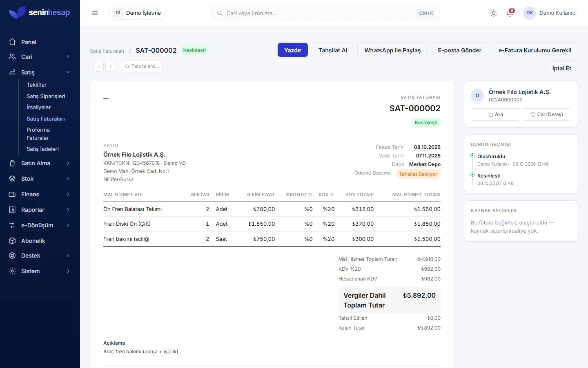Click Cari Detayı button in customer card
Image resolution: width=588 pixels, height=368 pixels.
(x=546, y=114)
